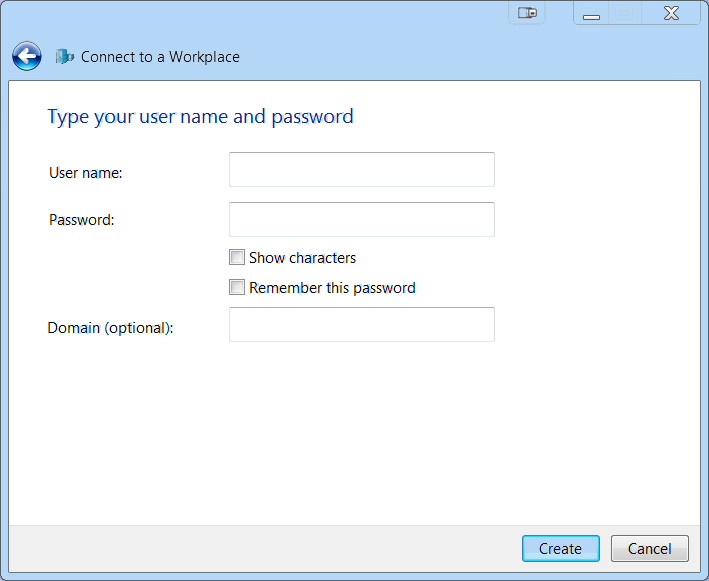Viewport: 709px width, 581px height.
Task: Click inside the Password field
Action: (361, 220)
